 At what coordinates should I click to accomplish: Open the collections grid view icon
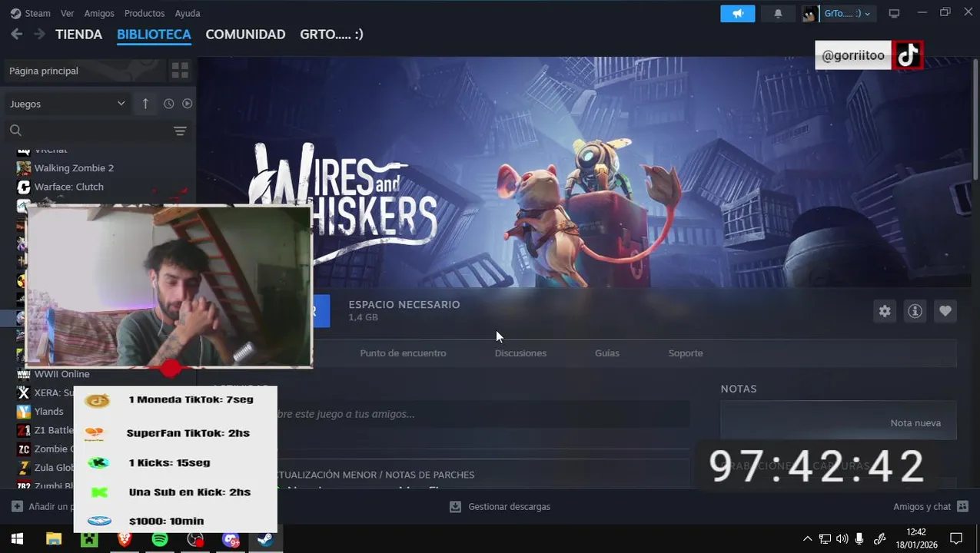pyautogui.click(x=180, y=71)
